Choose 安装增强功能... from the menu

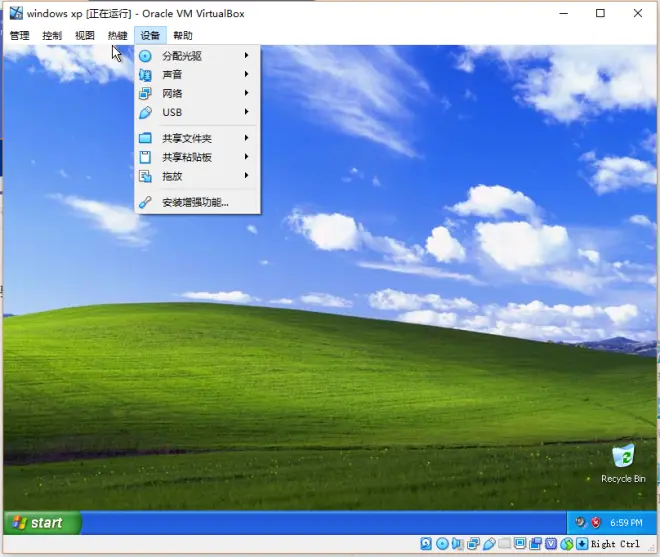click(197, 203)
